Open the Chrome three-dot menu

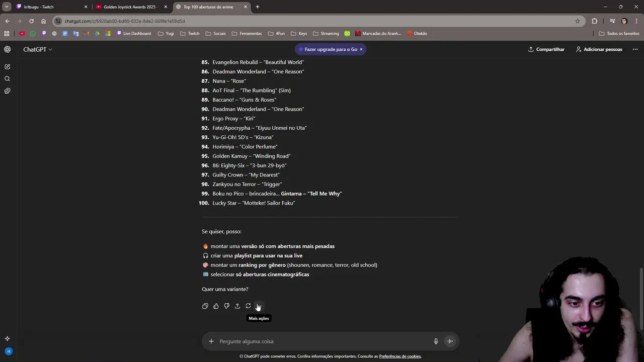coord(636,21)
